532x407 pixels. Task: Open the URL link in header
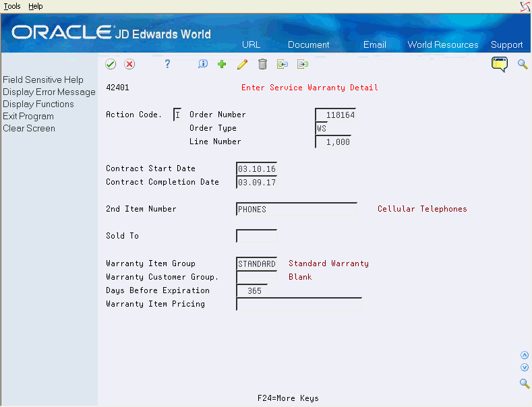(251, 44)
